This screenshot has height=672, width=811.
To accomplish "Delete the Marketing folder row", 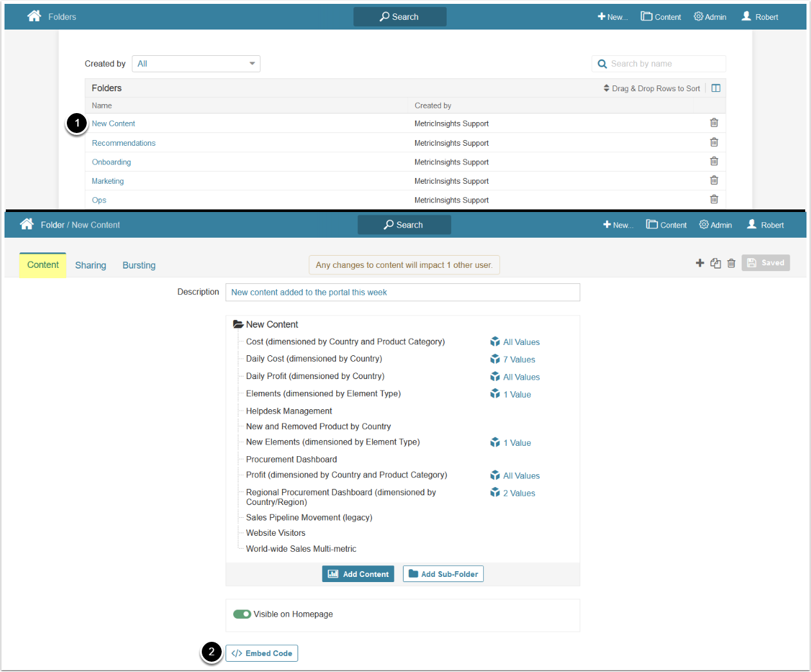I will tap(714, 181).
